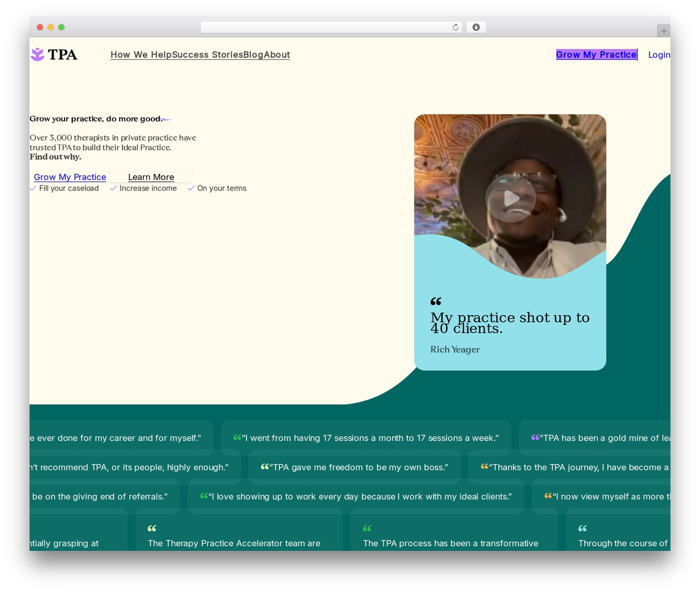
Task: Click the browser downloads icon
Action: point(476,27)
